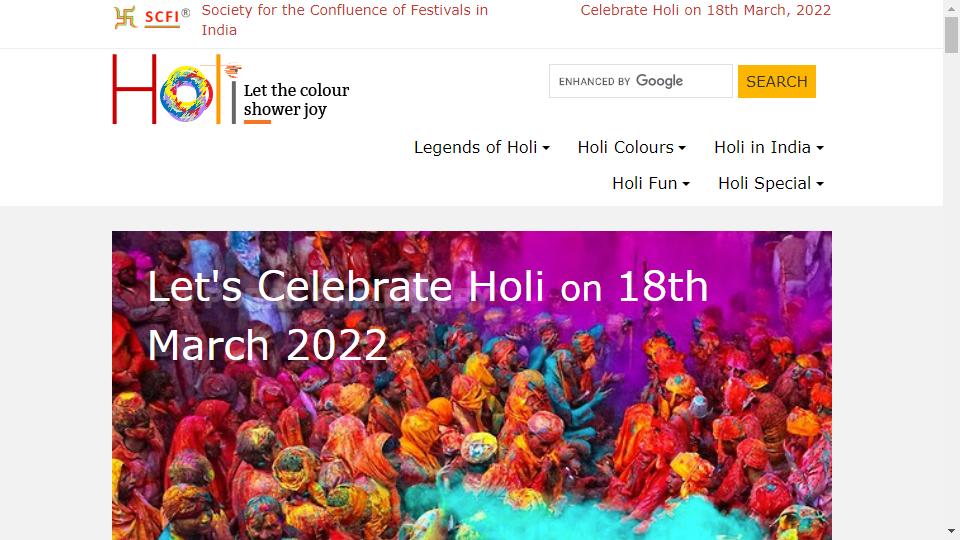This screenshot has height=540, width=960.
Task: Click the Google enhanced search input field
Action: click(x=640, y=81)
